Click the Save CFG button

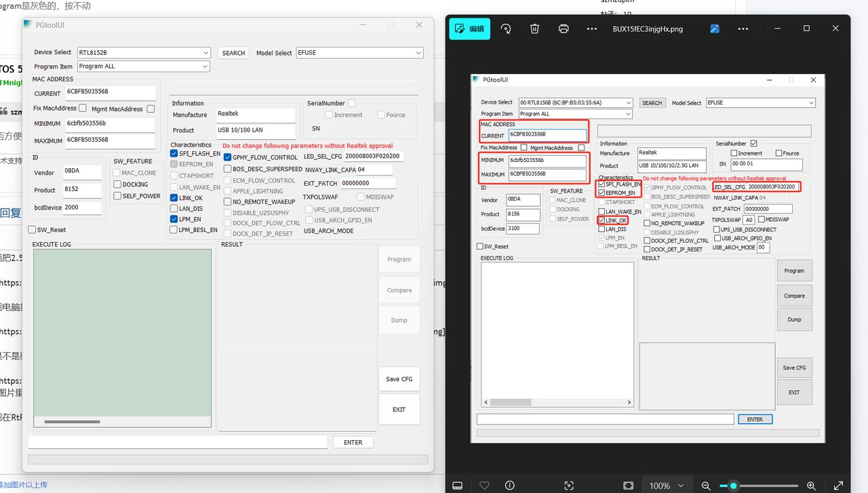[399, 379]
